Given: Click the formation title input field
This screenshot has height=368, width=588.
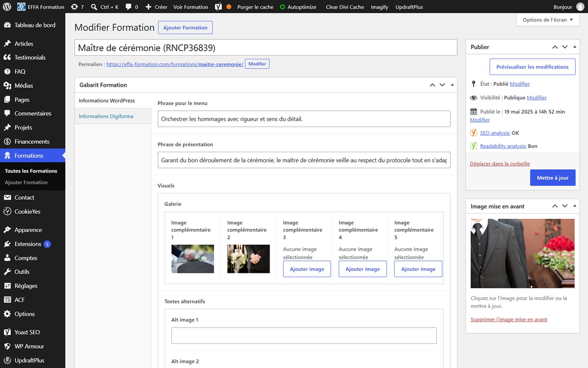Looking at the screenshot, I should [x=266, y=47].
